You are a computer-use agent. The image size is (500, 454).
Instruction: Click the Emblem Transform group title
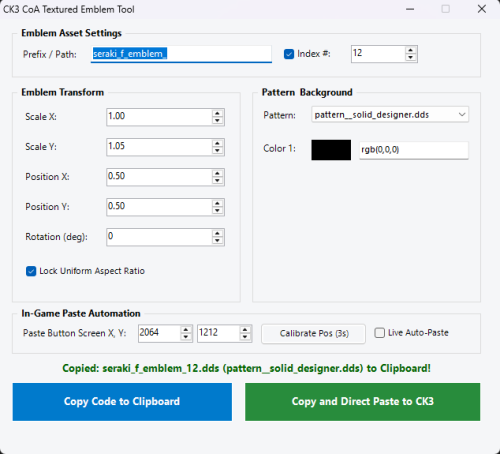click(63, 92)
